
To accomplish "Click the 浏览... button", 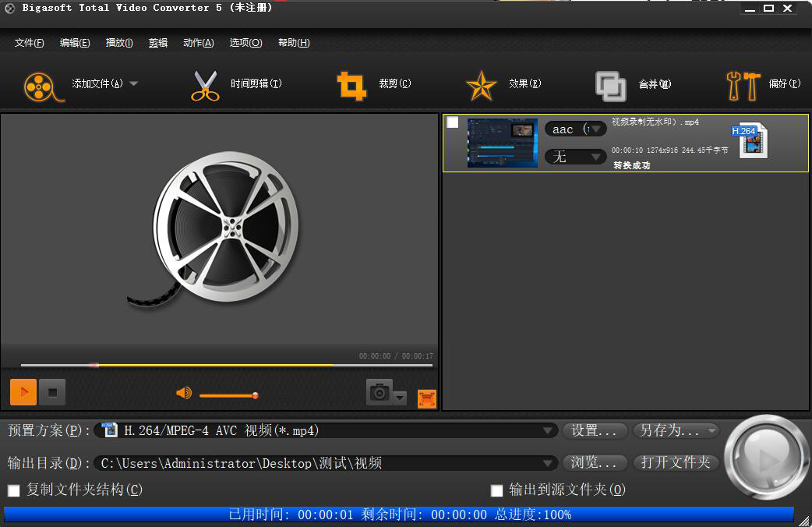I will point(595,463).
